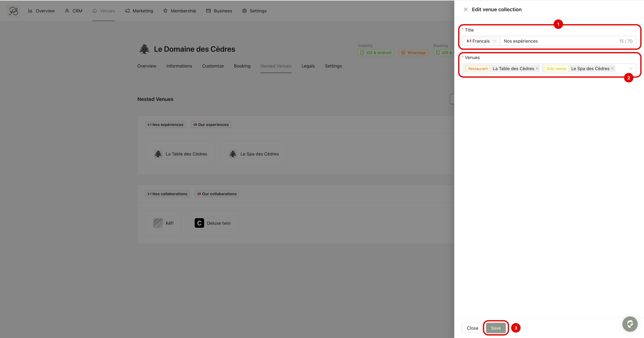Click the La Table des Cèdres tree icon

pos(158,154)
